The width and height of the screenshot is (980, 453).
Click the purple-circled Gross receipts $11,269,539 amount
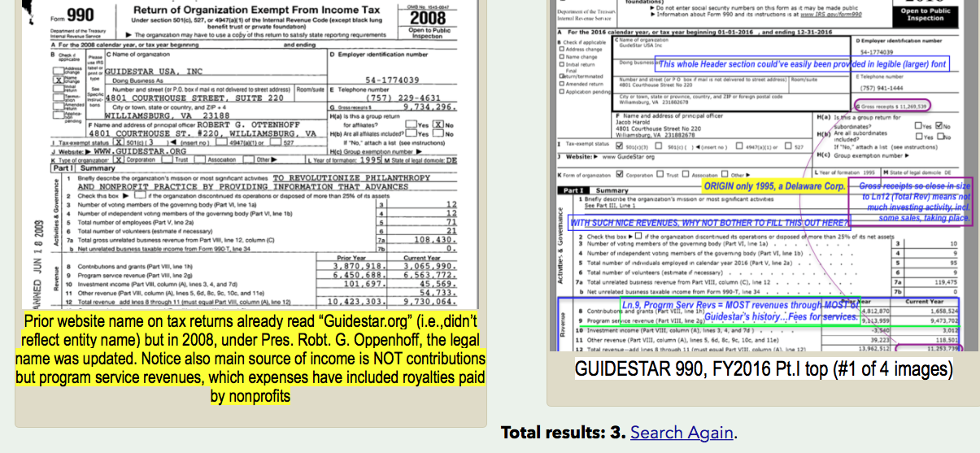point(893,105)
